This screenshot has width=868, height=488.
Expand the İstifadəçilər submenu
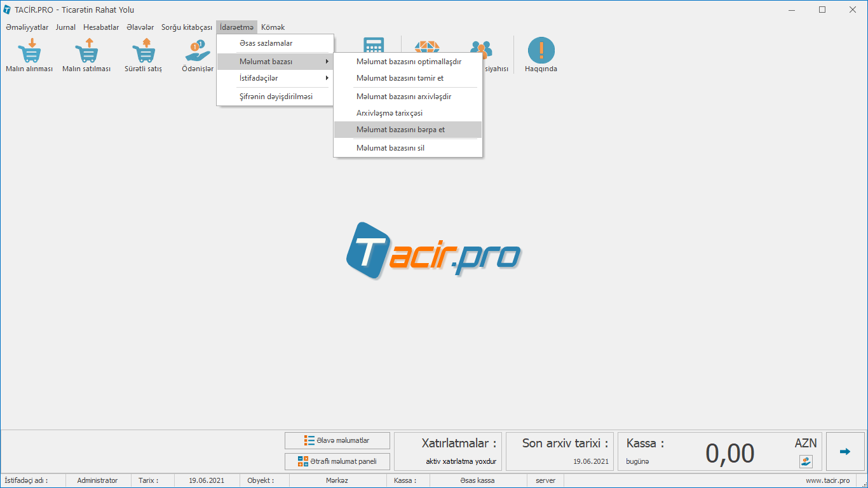click(275, 78)
